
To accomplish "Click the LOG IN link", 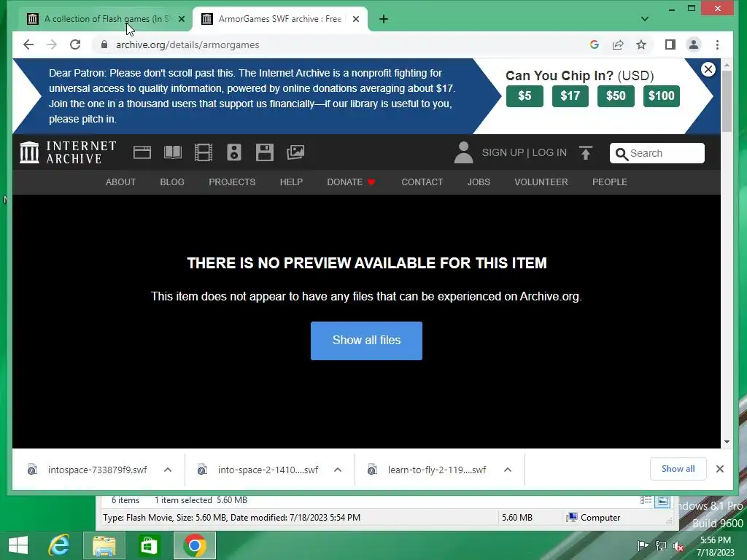I will (549, 153).
